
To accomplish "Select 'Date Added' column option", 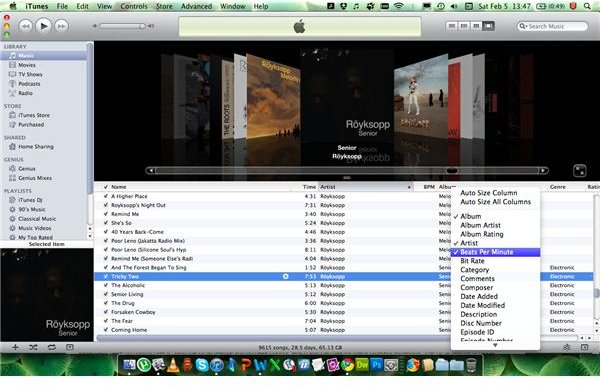I will (x=479, y=296).
